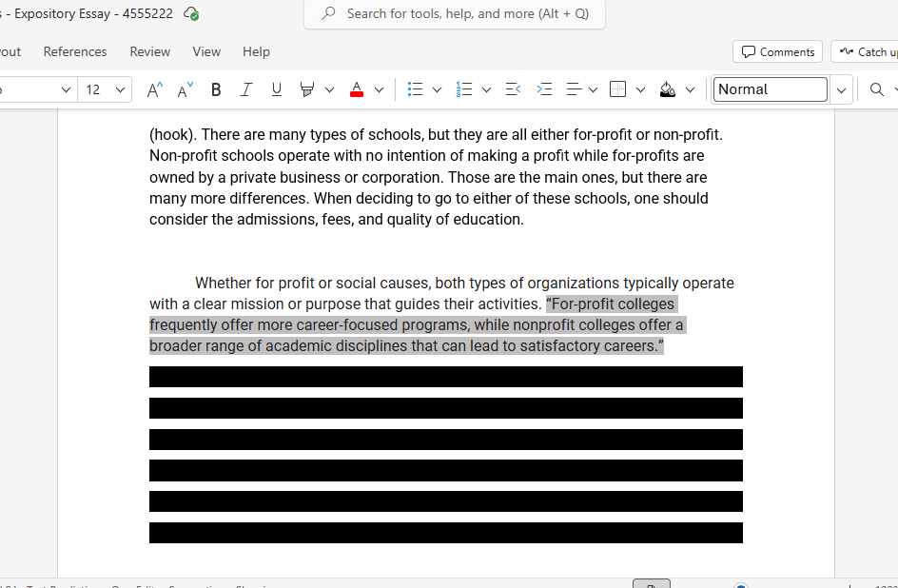The height and width of the screenshot is (588, 898).
Task: Shrink the font size
Action: [185, 89]
